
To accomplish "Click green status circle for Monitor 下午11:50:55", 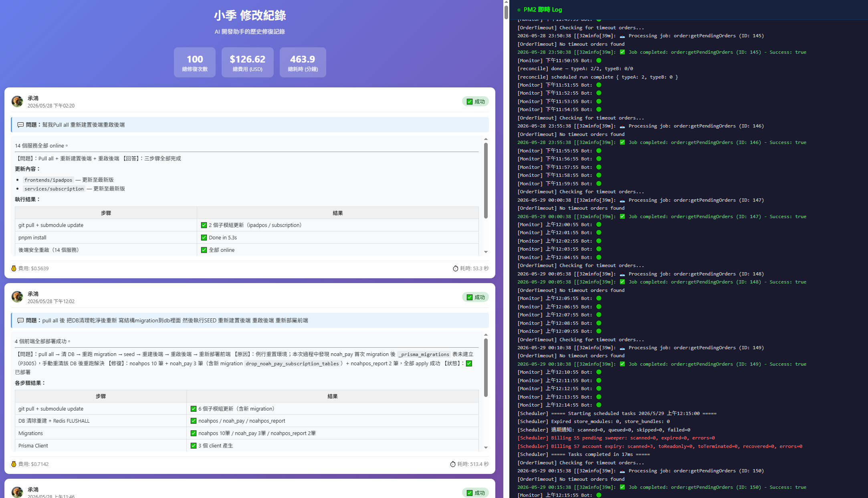I will 599,61.
